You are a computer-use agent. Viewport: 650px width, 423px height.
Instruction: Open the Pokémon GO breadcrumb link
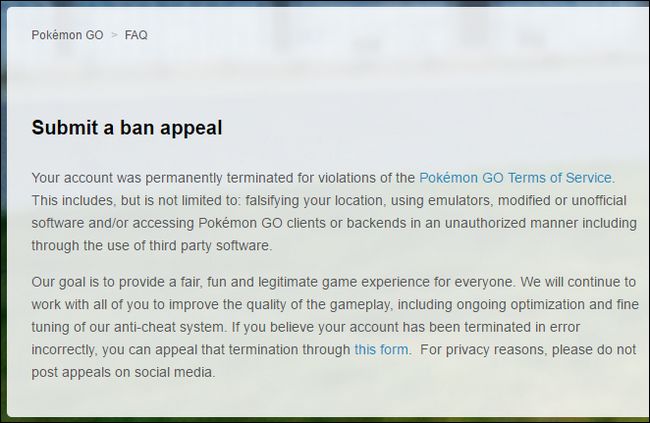click(x=67, y=35)
